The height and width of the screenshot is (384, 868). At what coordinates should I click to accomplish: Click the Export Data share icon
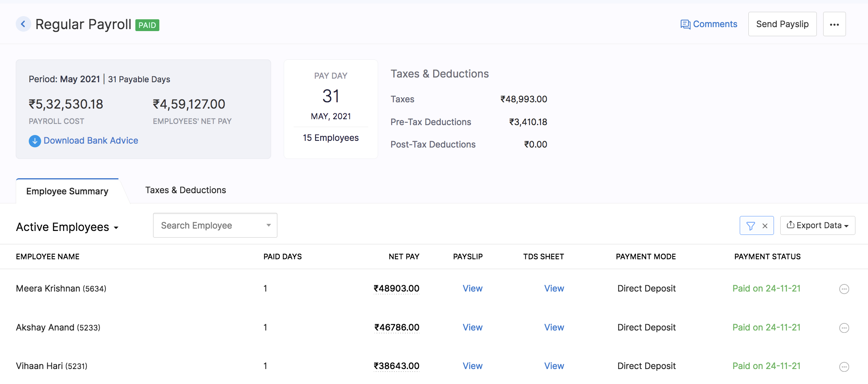point(791,225)
